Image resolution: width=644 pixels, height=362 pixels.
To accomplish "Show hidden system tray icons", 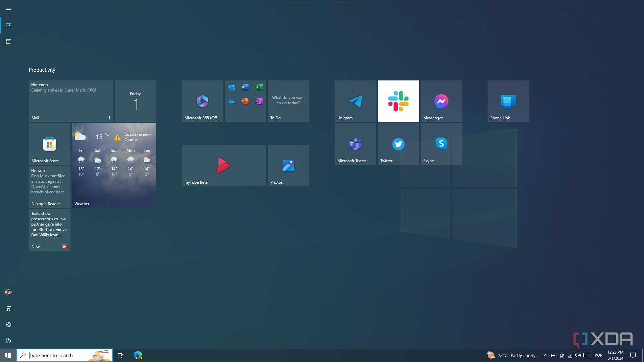I will tap(545, 355).
